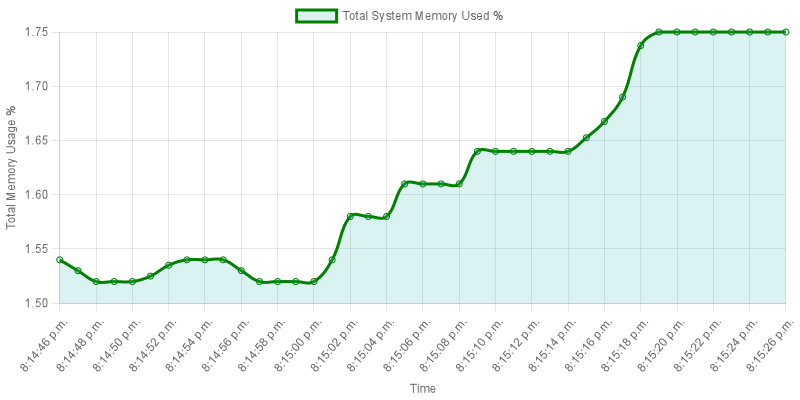This screenshot has height=400, width=800.
Task: Click the 1.65 y-axis tick label
Action: click(36, 140)
